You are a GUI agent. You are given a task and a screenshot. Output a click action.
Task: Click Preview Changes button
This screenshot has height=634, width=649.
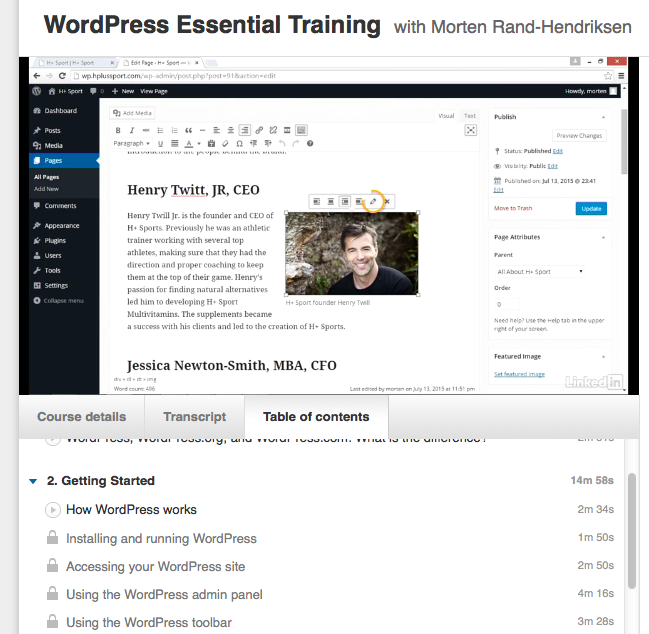click(x=579, y=136)
